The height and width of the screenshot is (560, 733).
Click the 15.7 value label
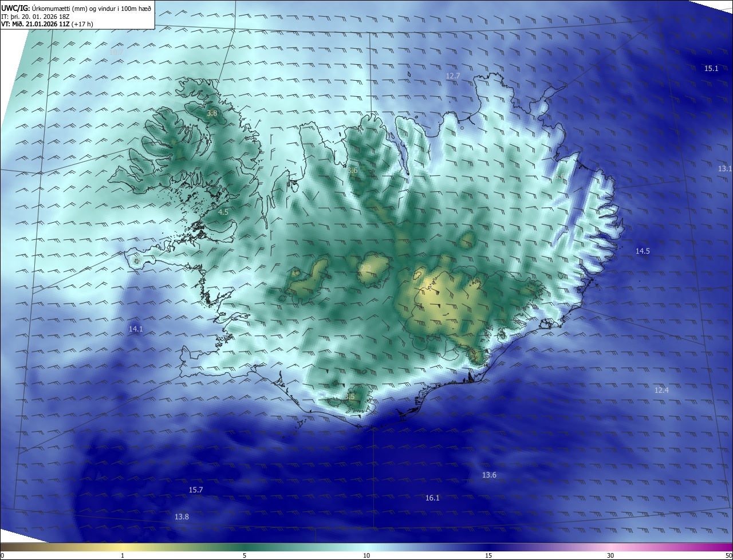point(196,490)
